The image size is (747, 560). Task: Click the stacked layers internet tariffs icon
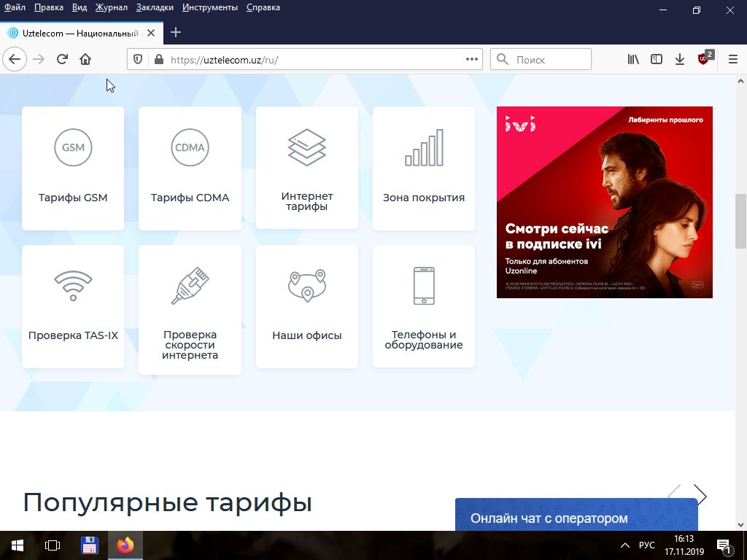307,147
